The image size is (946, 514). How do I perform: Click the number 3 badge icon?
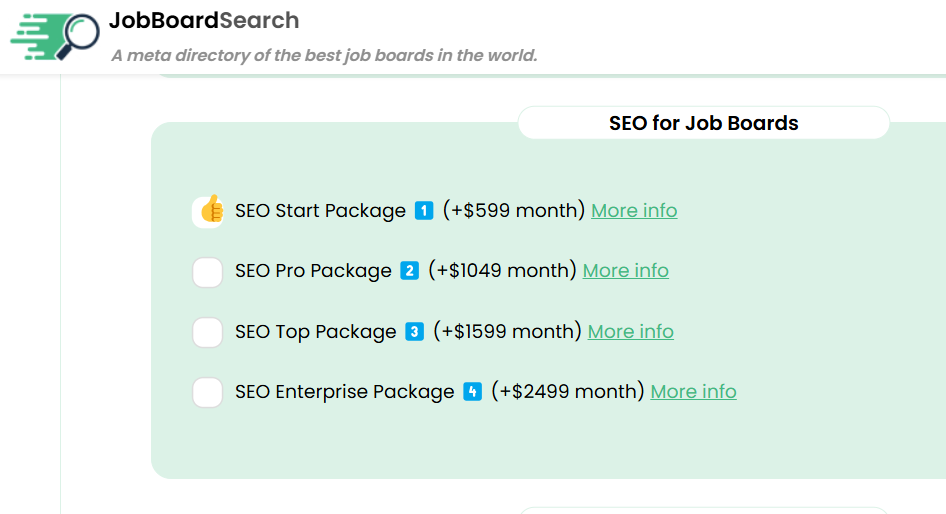(x=415, y=332)
